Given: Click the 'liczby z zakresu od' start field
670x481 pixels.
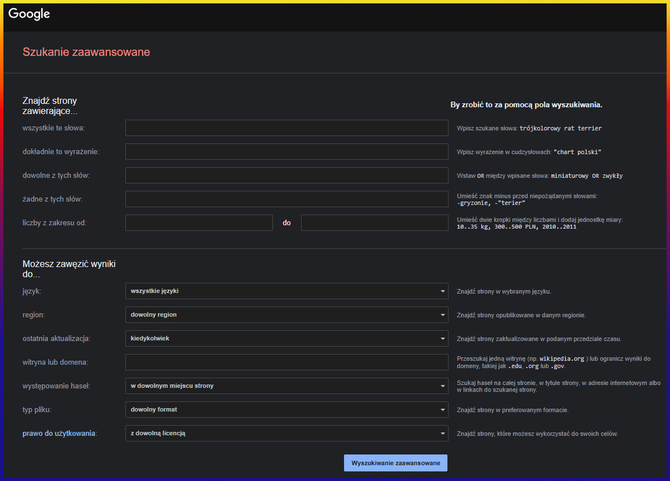Looking at the screenshot, I should pos(199,223).
